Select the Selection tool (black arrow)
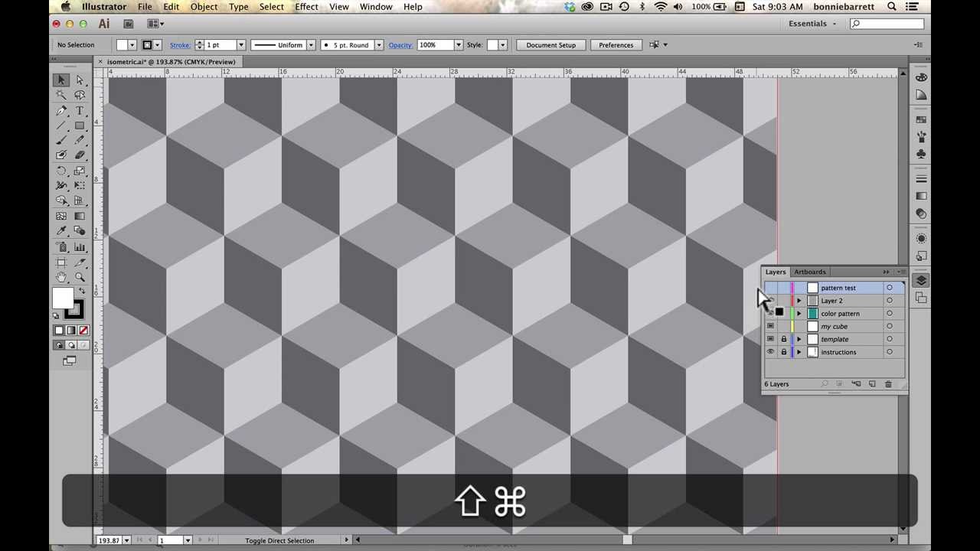This screenshot has width=980, height=551. (61, 80)
